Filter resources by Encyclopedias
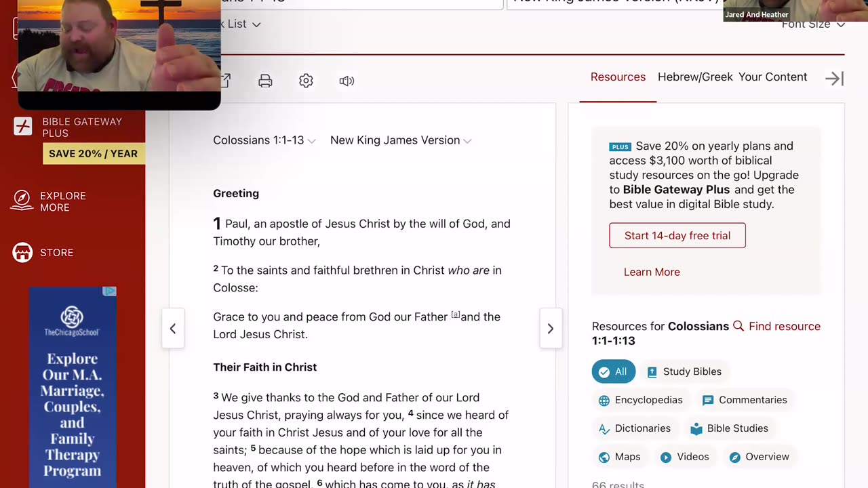The height and width of the screenshot is (488, 868). coord(641,400)
